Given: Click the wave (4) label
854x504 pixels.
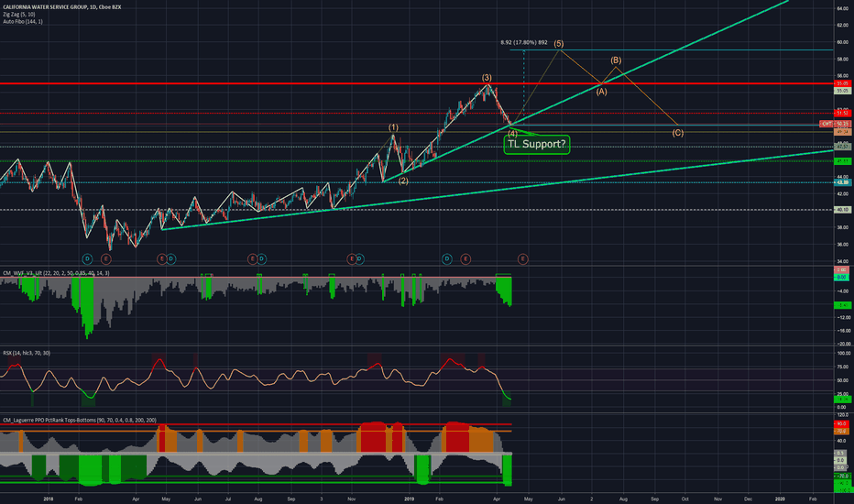Looking at the screenshot, I should (512, 134).
